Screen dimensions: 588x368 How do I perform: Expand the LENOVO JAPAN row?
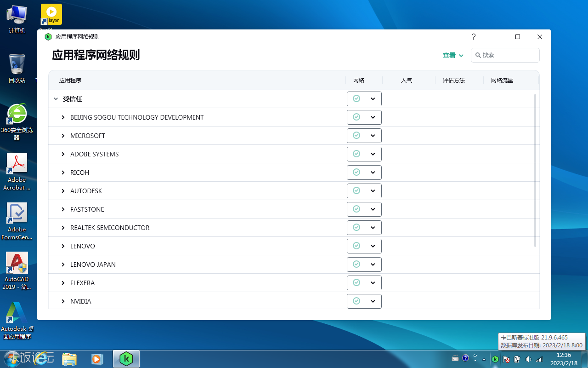tap(63, 264)
